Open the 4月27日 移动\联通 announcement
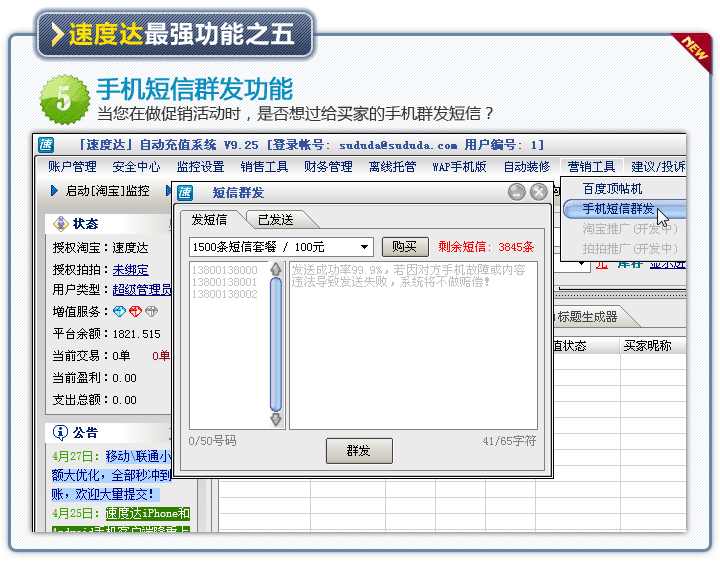The height and width of the screenshot is (562, 720). click(112, 475)
